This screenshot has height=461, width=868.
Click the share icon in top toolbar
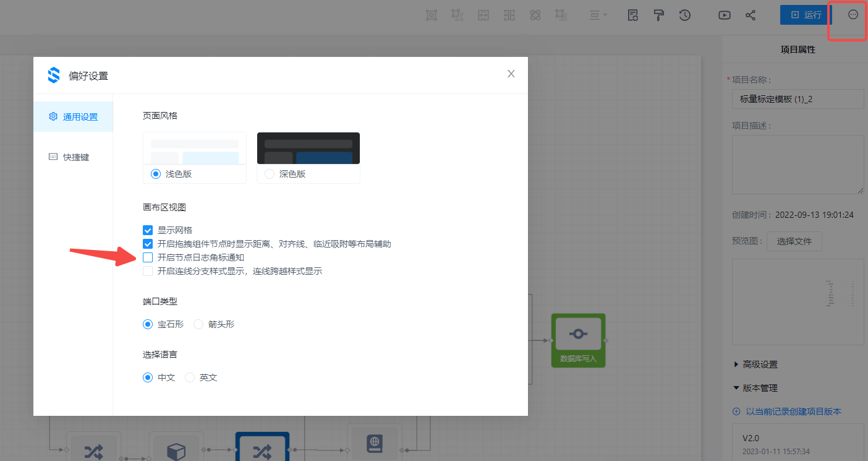coord(751,15)
